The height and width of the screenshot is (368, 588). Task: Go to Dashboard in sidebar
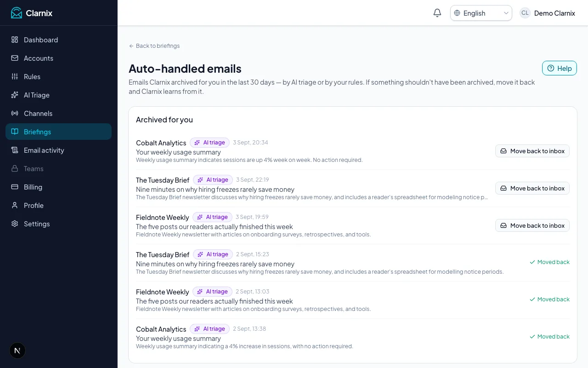(58, 40)
